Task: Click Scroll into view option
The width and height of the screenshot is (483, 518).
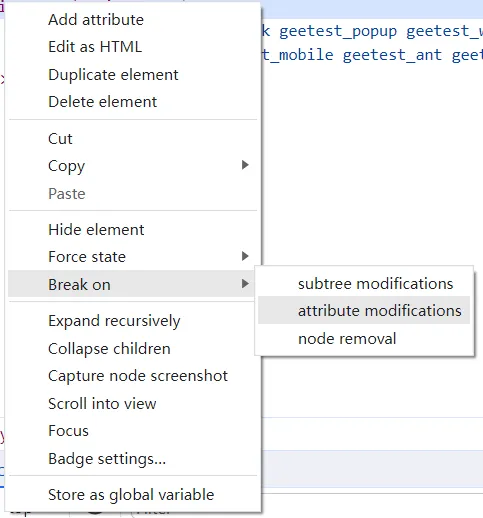Action: (x=132, y=403)
